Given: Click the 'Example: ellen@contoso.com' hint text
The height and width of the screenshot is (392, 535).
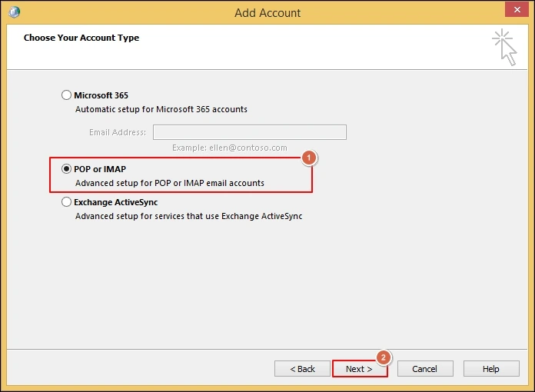Looking at the screenshot, I should pos(230,148).
